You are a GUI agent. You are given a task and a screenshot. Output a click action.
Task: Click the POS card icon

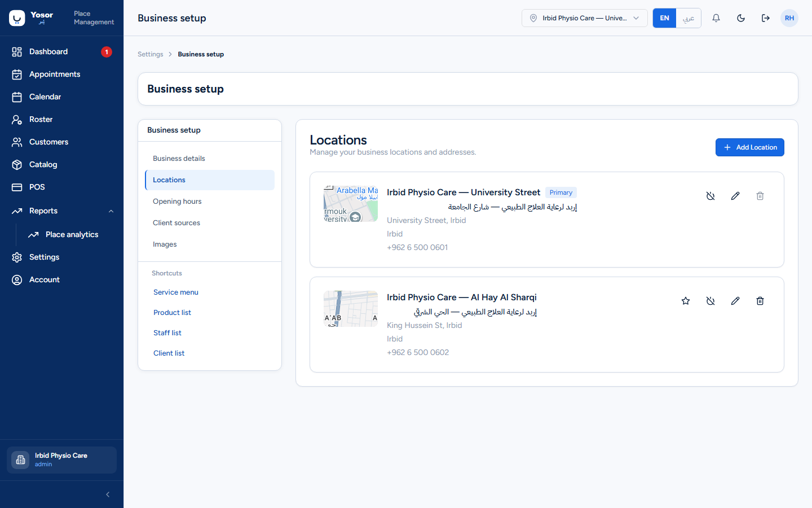click(x=17, y=187)
